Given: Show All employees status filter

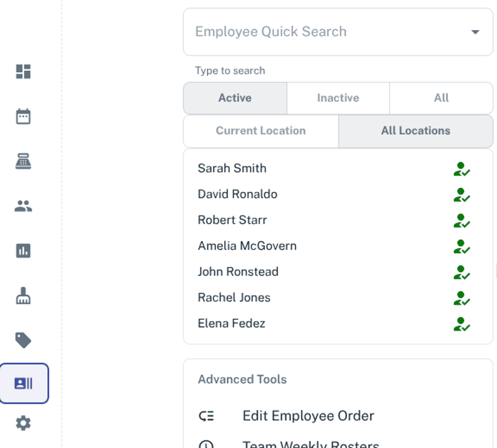Looking at the screenshot, I should pyautogui.click(x=441, y=98).
